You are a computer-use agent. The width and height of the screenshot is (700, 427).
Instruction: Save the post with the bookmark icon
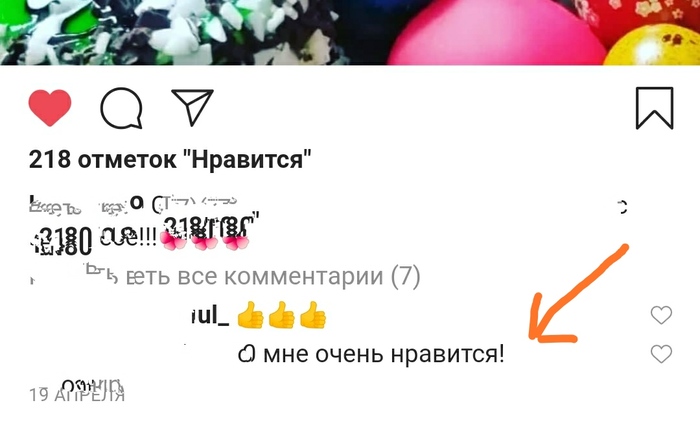[654, 108]
